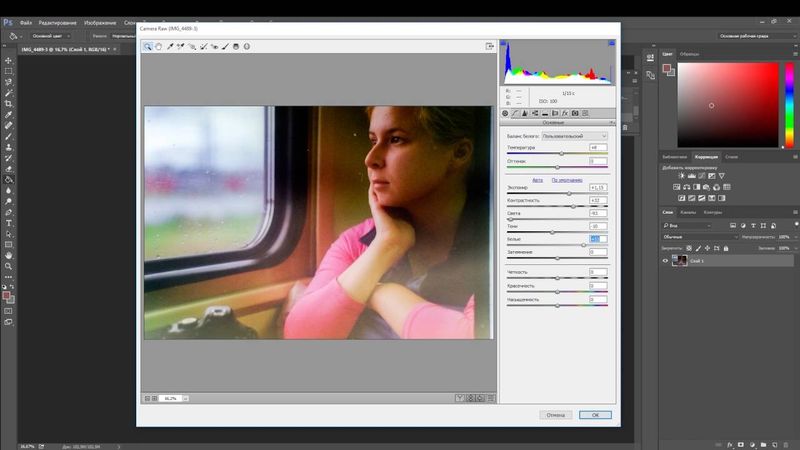Click the Температура slider handle
The image size is (800, 450).
(562, 153)
